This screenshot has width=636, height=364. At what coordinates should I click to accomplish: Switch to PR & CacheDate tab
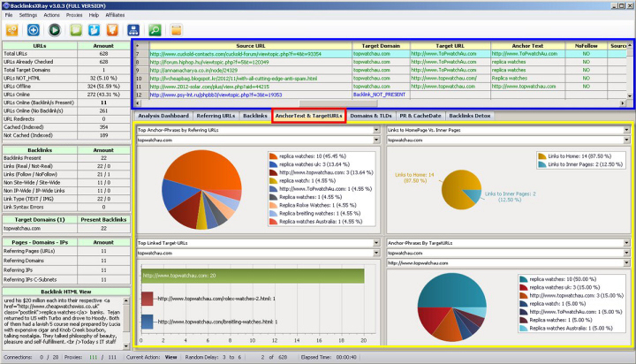click(420, 116)
